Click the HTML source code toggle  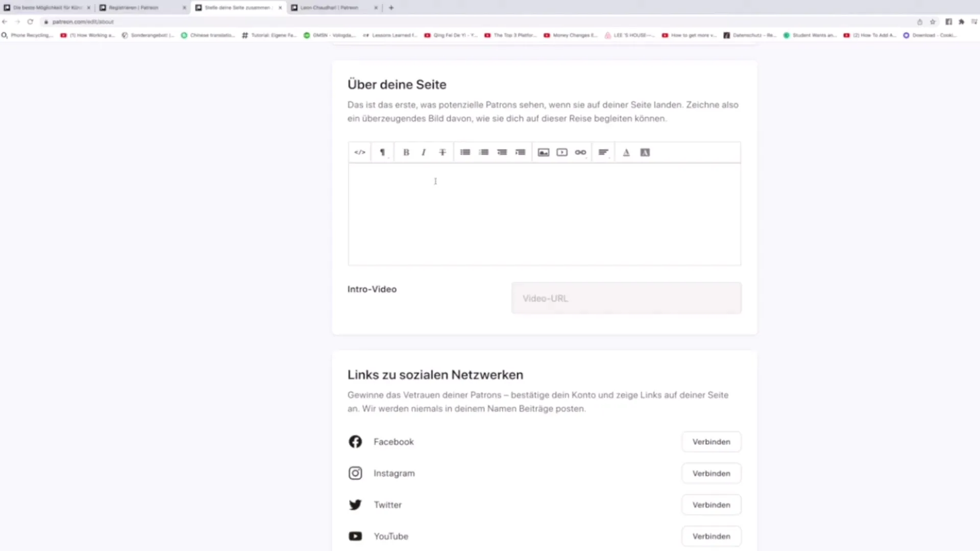(x=359, y=152)
